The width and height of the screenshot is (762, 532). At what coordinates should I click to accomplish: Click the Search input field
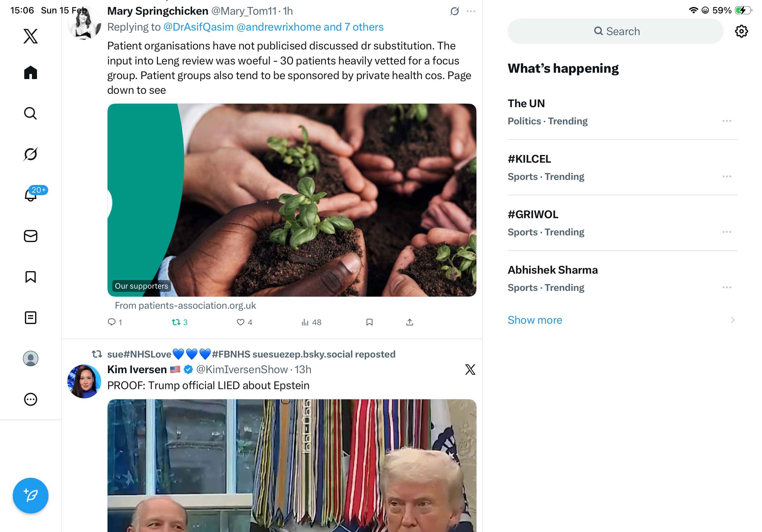[x=615, y=31]
